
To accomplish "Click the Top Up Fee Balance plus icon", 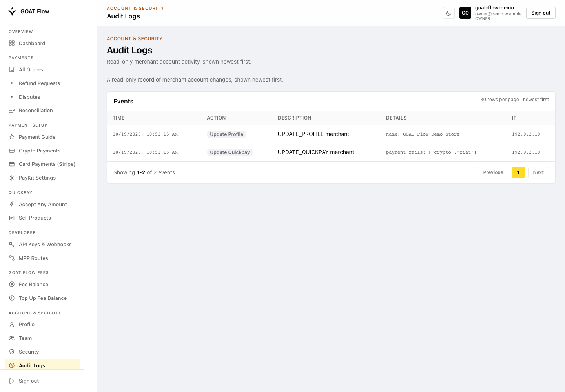I will point(12,298).
